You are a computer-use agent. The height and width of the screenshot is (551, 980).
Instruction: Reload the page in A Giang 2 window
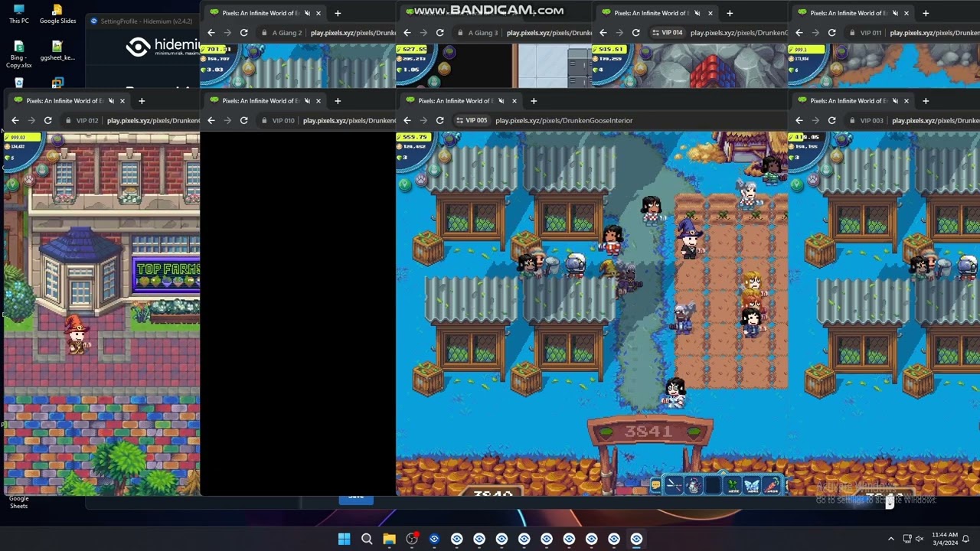243,33
